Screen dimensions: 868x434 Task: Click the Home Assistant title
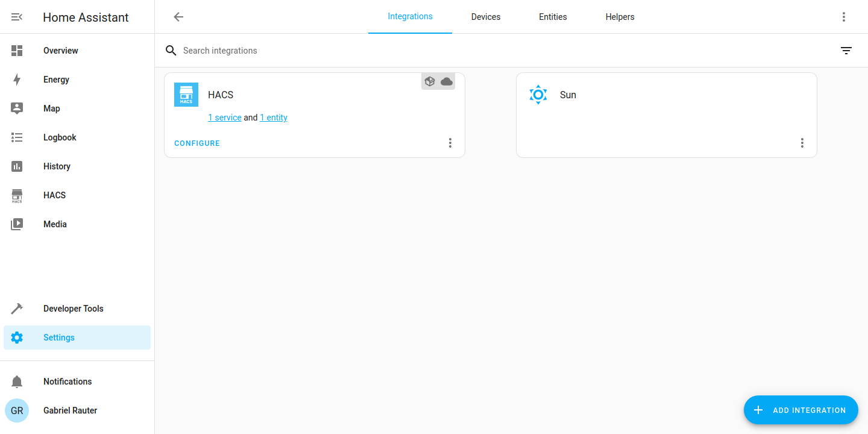[86, 17]
